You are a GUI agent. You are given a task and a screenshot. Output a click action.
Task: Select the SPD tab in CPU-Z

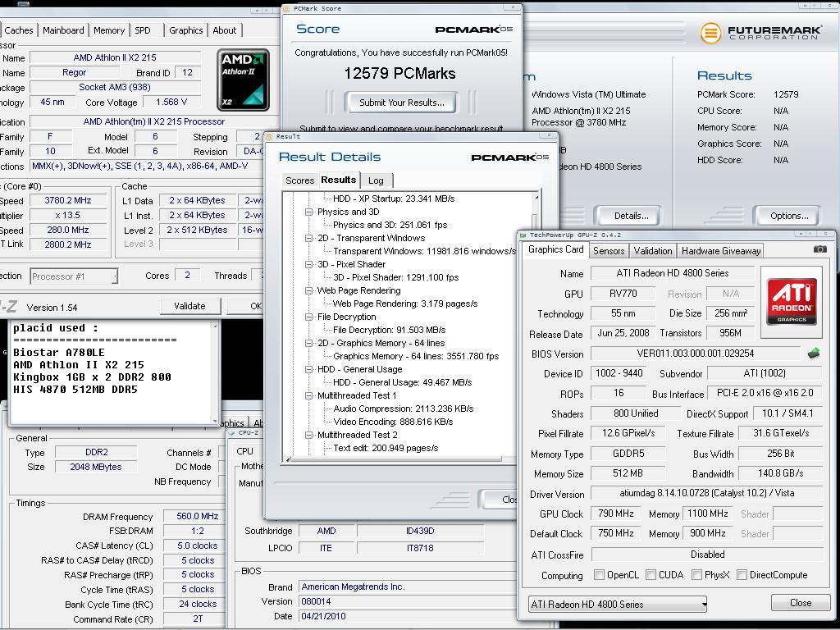pyautogui.click(x=143, y=30)
